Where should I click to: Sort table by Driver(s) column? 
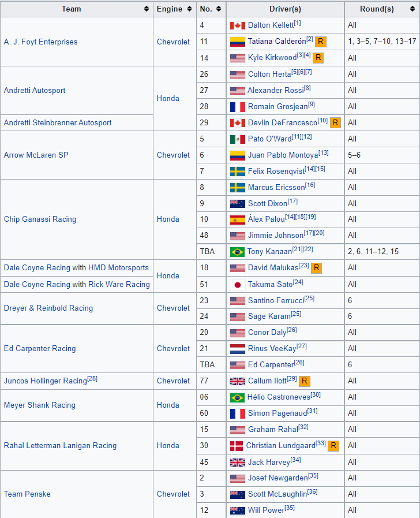pos(338,9)
